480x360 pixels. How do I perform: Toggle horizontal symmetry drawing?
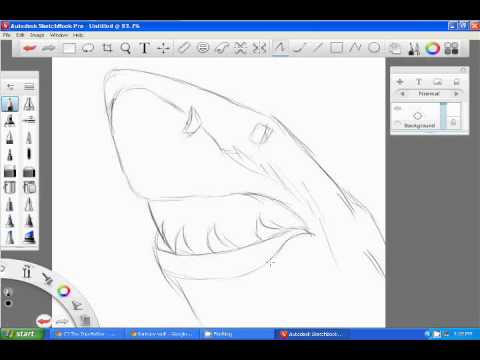point(240,48)
